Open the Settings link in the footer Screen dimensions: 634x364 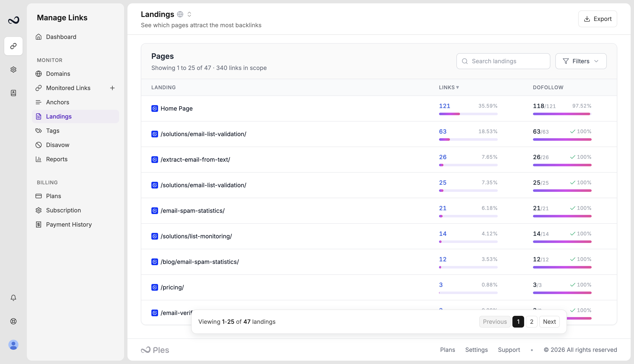pos(476,350)
